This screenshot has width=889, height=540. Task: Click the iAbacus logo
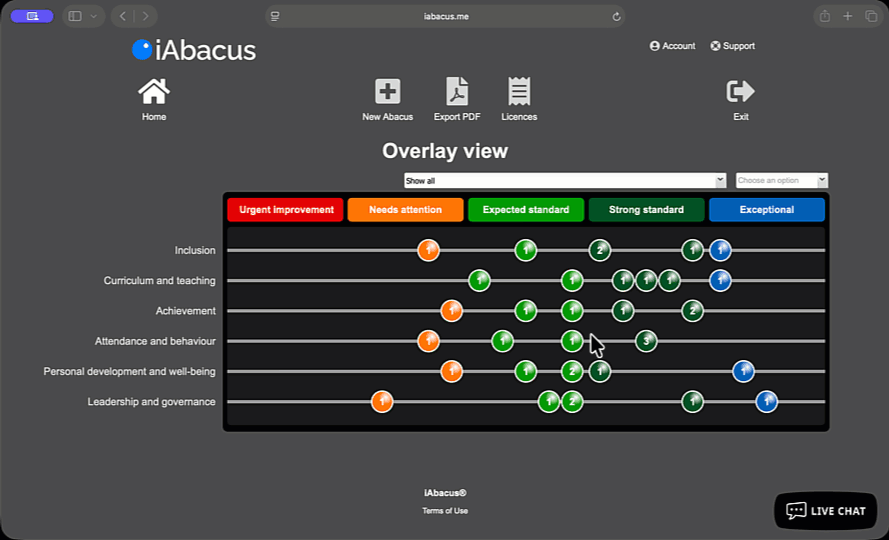tap(194, 50)
